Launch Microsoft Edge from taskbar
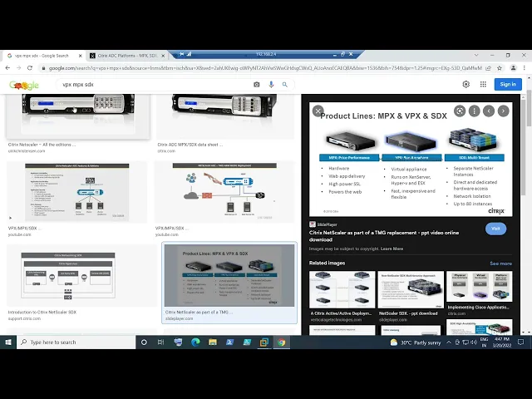The height and width of the screenshot is (399, 532). tap(195, 342)
